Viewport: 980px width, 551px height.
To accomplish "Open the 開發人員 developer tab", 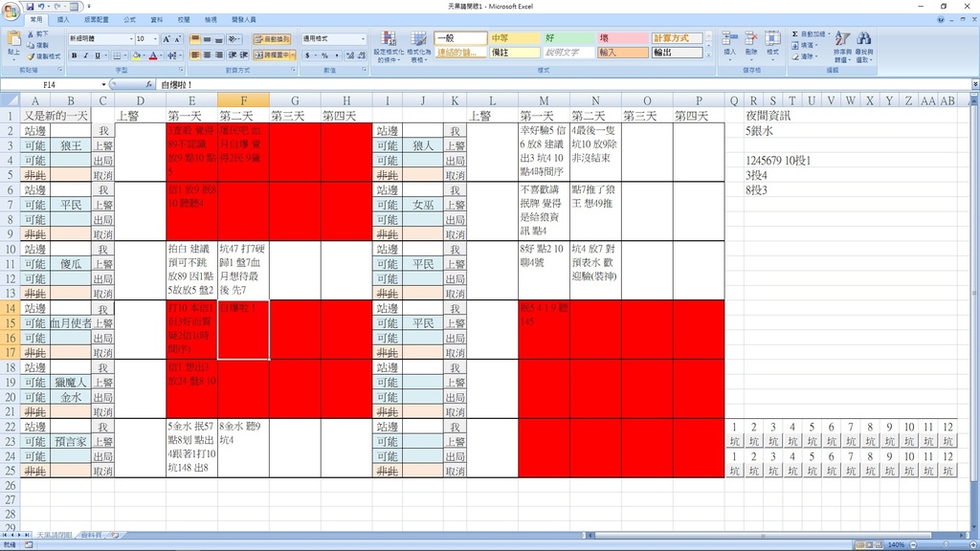I will (x=244, y=19).
